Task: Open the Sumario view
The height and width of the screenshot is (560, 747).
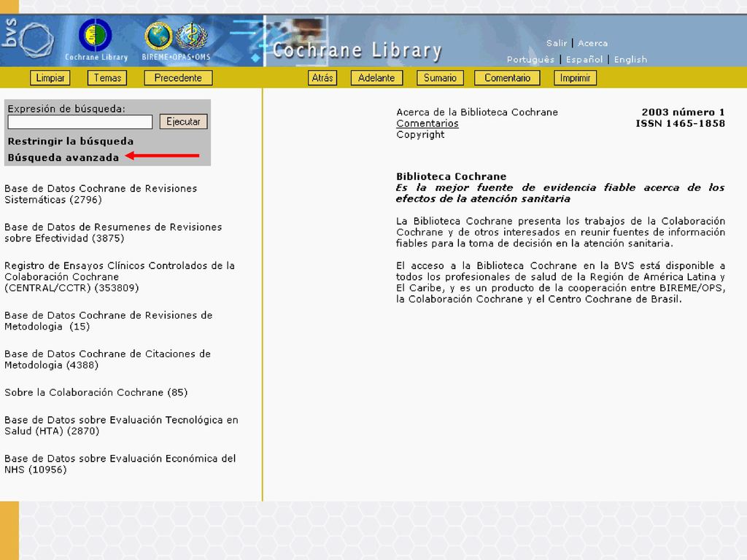Action: coord(440,77)
